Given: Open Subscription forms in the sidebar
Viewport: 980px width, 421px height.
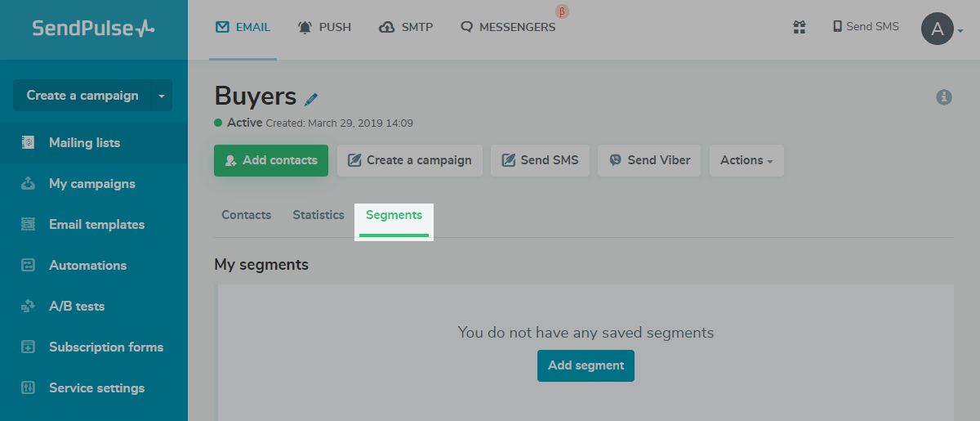Looking at the screenshot, I should (105, 347).
